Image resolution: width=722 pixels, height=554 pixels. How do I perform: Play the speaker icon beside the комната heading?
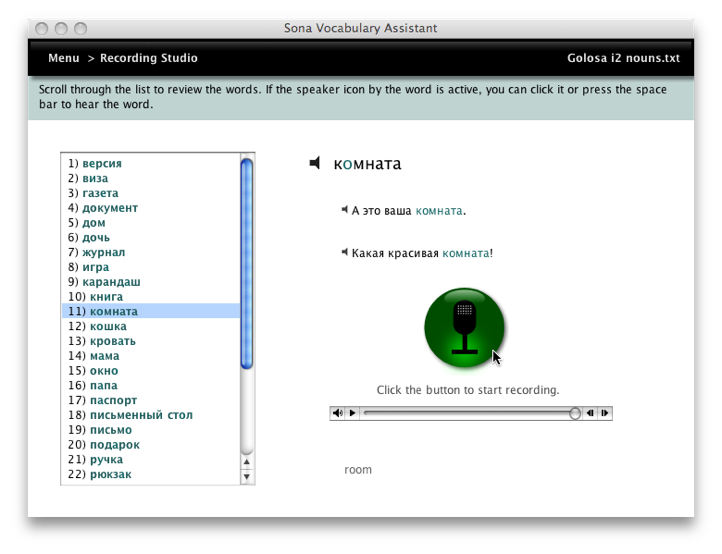pos(315,163)
